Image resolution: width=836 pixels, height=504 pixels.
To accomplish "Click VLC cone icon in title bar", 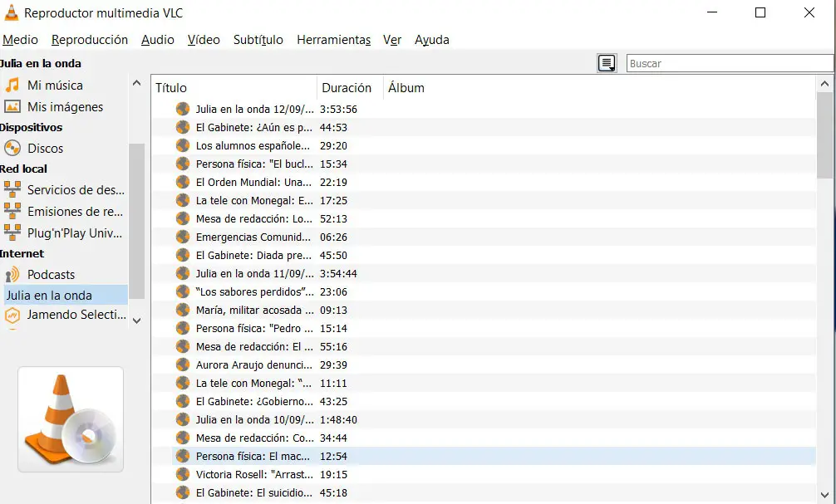I will (x=11, y=12).
